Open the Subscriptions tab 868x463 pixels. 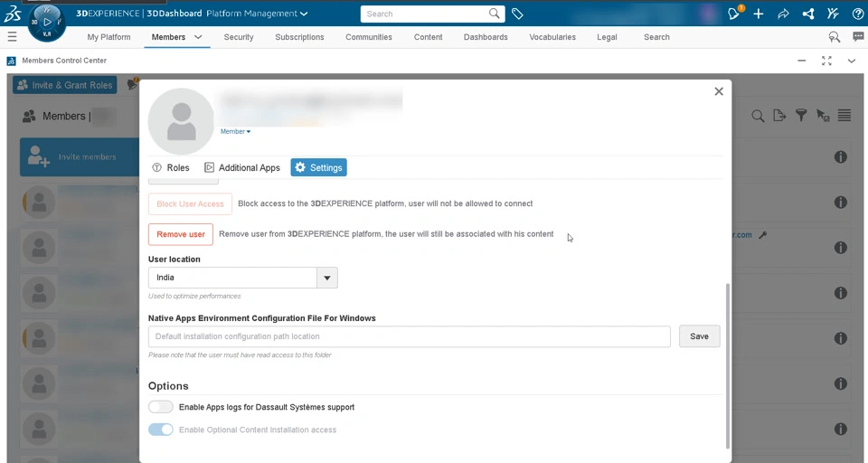tap(299, 37)
